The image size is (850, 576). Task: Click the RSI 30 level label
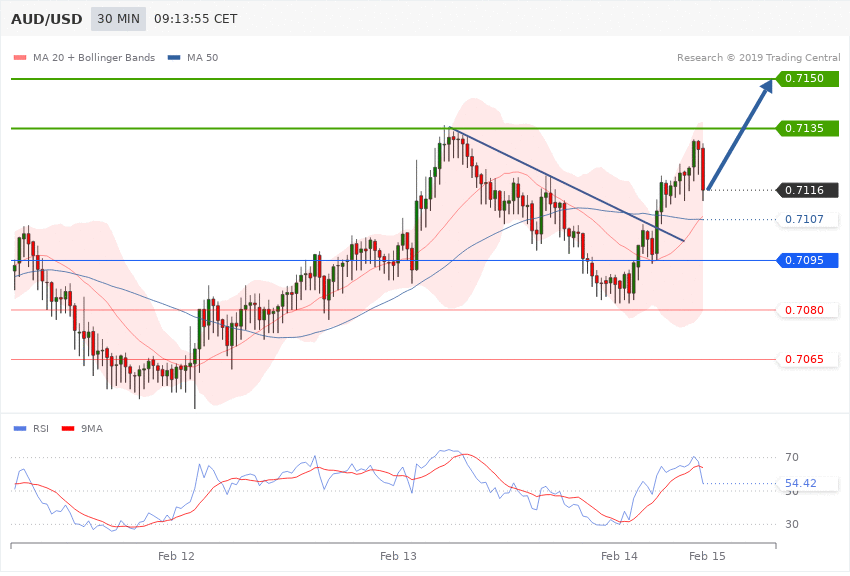[x=792, y=525]
